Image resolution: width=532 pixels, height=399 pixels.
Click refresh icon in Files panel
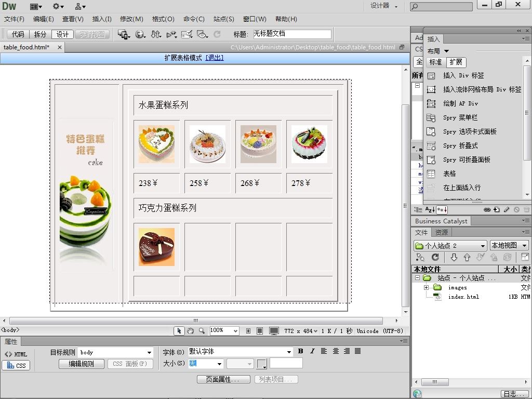(435, 257)
